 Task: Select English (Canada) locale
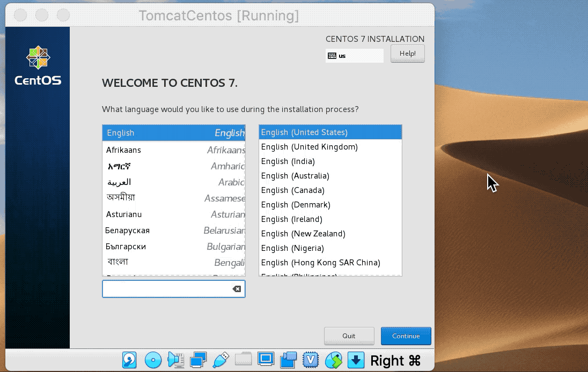point(330,190)
